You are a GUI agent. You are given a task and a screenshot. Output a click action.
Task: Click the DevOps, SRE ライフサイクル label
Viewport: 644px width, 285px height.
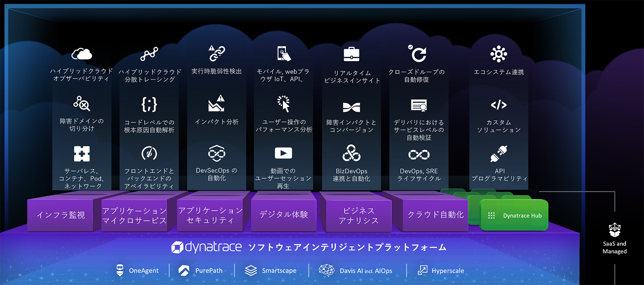coord(419,175)
